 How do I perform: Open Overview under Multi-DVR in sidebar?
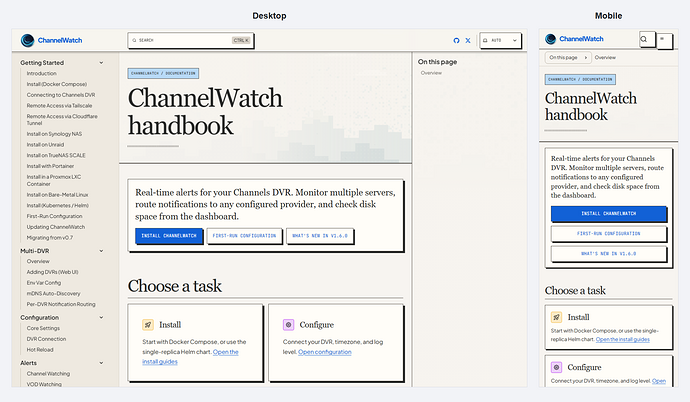pyautogui.click(x=38, y=261)
